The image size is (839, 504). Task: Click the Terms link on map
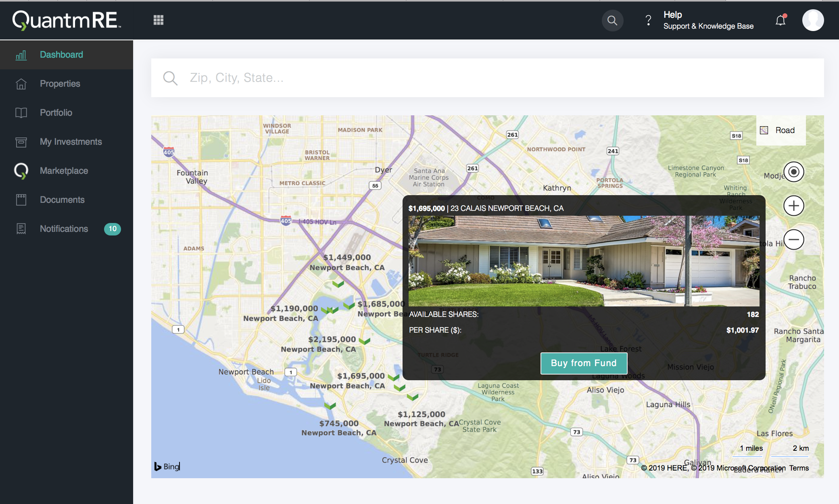pos(799,468)
